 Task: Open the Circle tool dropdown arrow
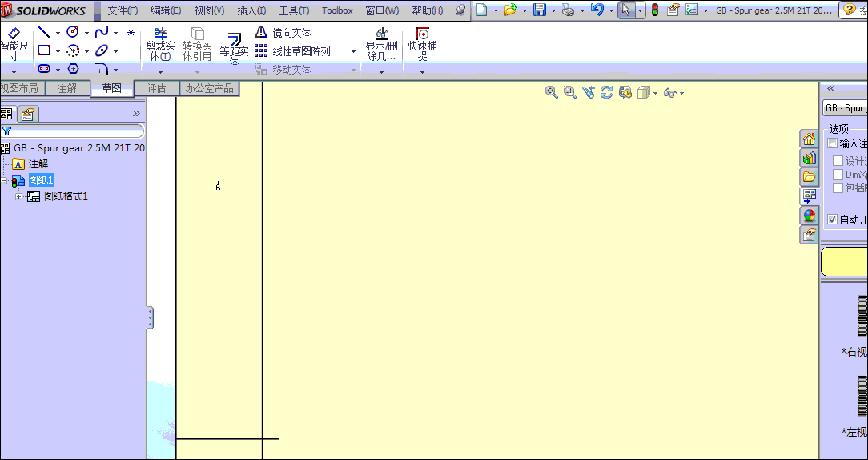(87, 33)
